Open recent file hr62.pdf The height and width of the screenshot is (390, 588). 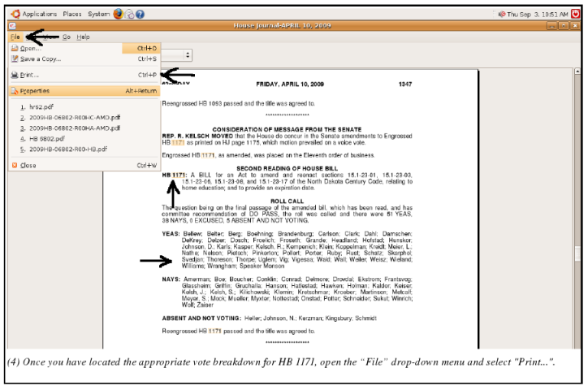pyautogui.click(x=39, y=106)
